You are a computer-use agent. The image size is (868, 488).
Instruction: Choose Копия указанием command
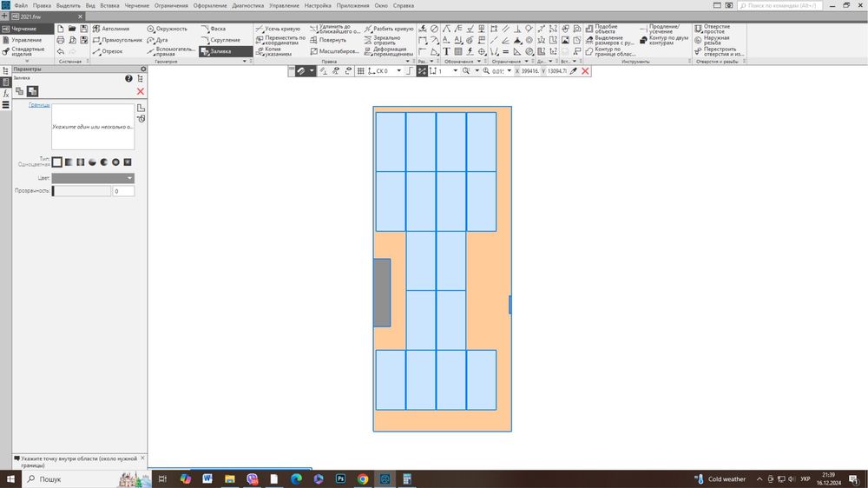click(x=273, y=51)
